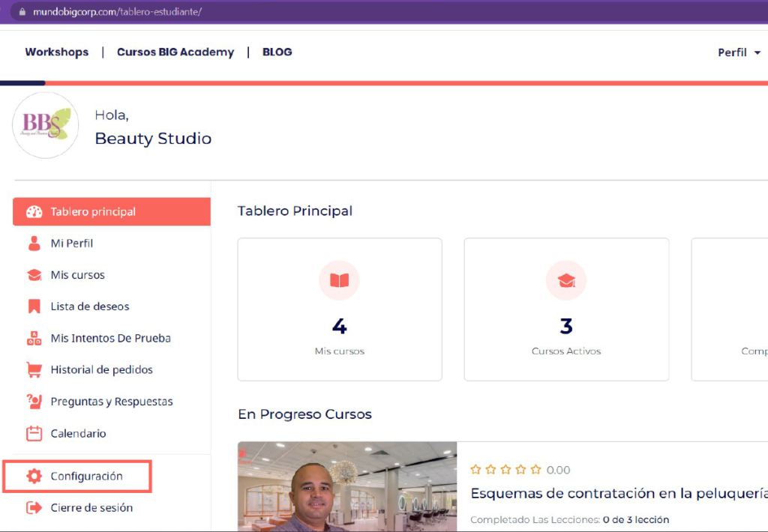768x532 pixels.
Task: Click the Beauty Studio name text
Action: pos(153,139)
